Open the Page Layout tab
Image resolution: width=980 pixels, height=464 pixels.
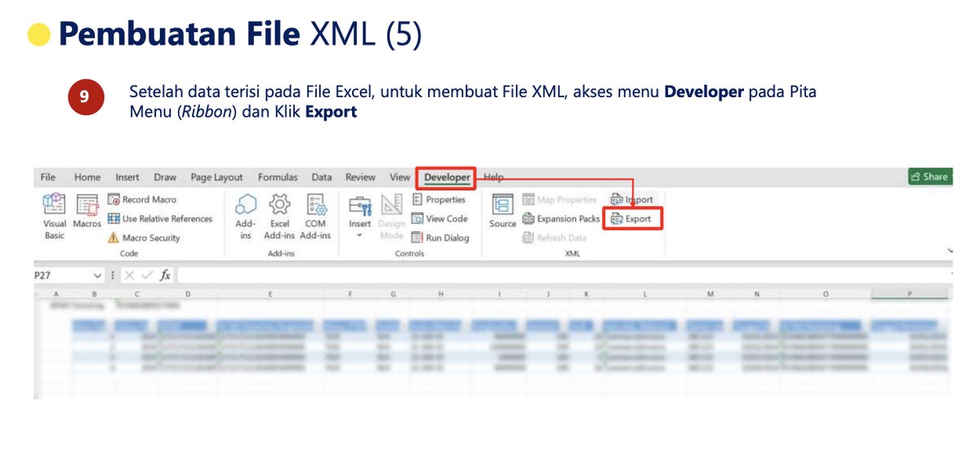click(216, 176)
